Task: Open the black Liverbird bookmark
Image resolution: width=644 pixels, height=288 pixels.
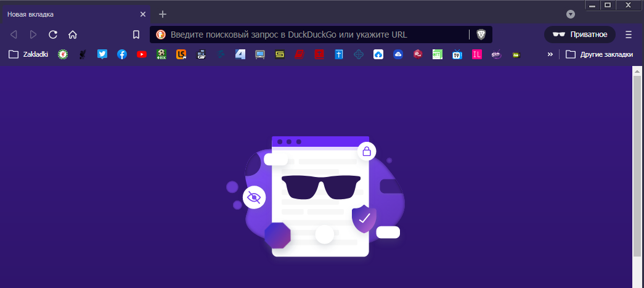Action: click(83, 54)
